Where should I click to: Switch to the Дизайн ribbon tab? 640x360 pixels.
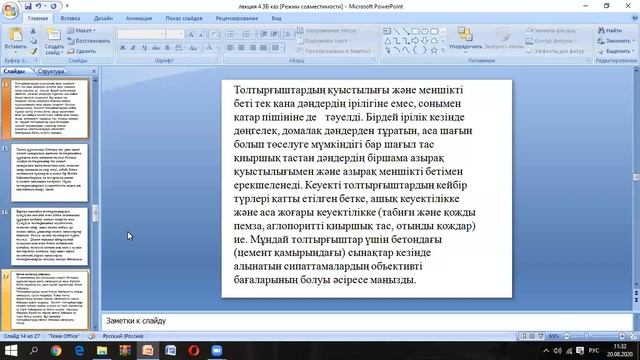103,18
